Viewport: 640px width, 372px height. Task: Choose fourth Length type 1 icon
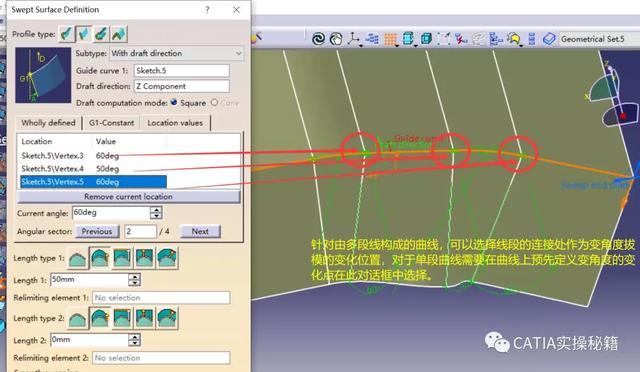pyautogui.click(x=144, y=258)
